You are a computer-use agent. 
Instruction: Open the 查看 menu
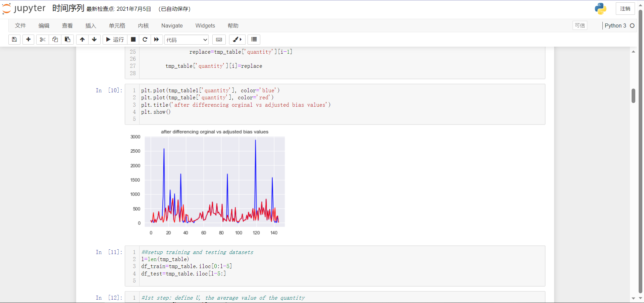67,26
